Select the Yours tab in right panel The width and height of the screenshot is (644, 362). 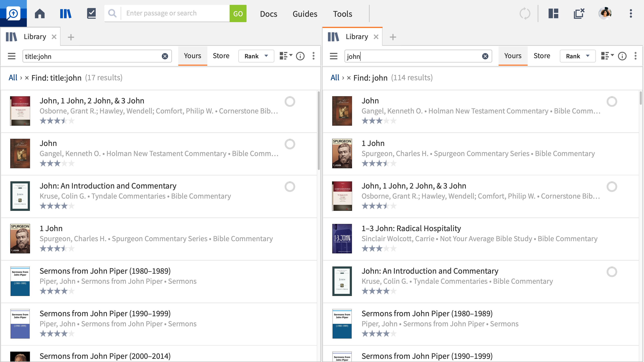(513, 56)
